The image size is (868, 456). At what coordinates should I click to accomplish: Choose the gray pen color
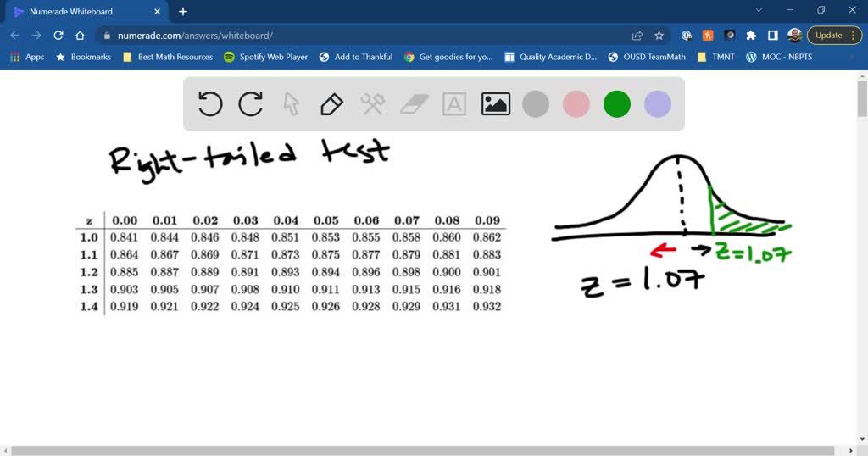coord(536,104)
